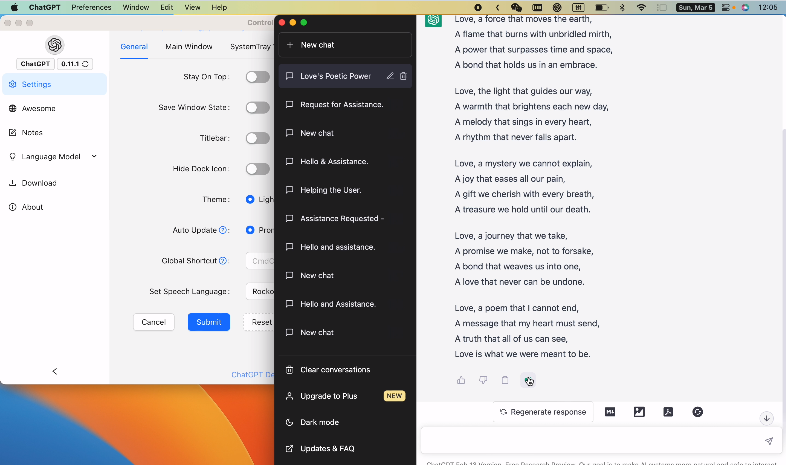Click the Auto Update help question icon

point(223,230)
